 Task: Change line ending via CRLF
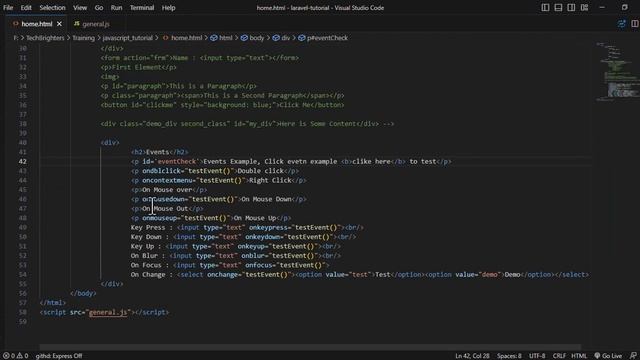click(x=559, y=356)
